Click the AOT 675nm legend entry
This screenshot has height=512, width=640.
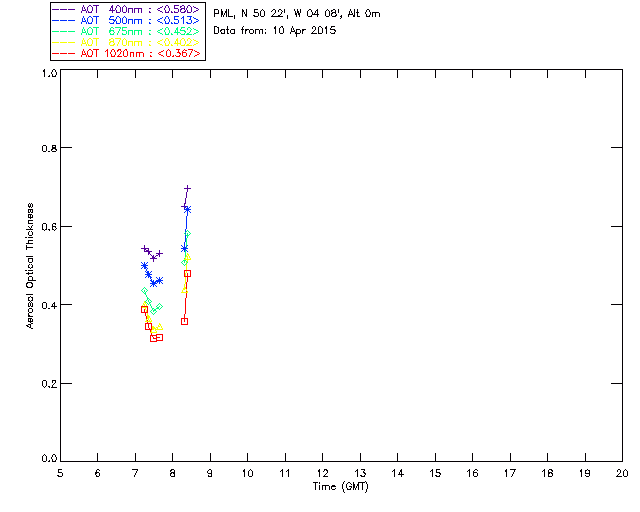127,31
